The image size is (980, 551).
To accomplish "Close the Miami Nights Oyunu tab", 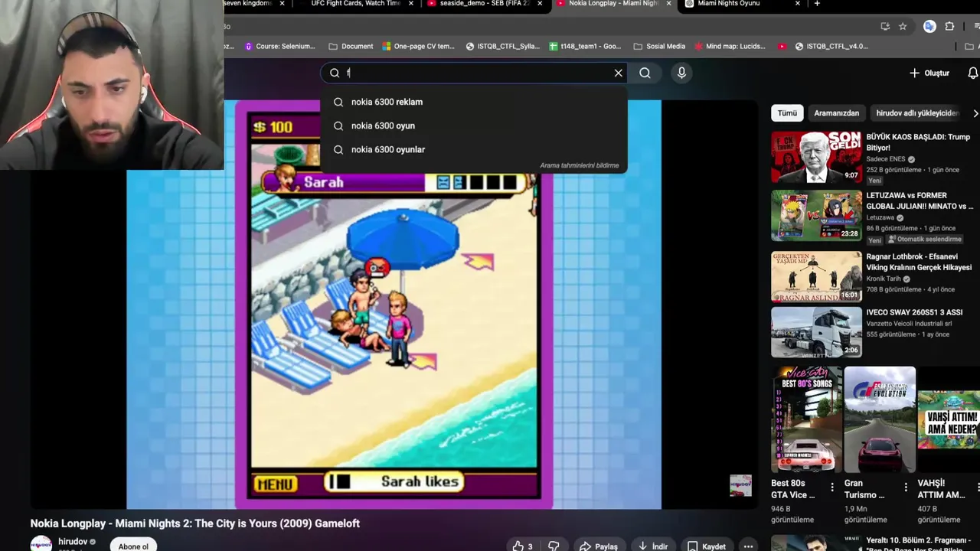I will (x=797, y=4).
